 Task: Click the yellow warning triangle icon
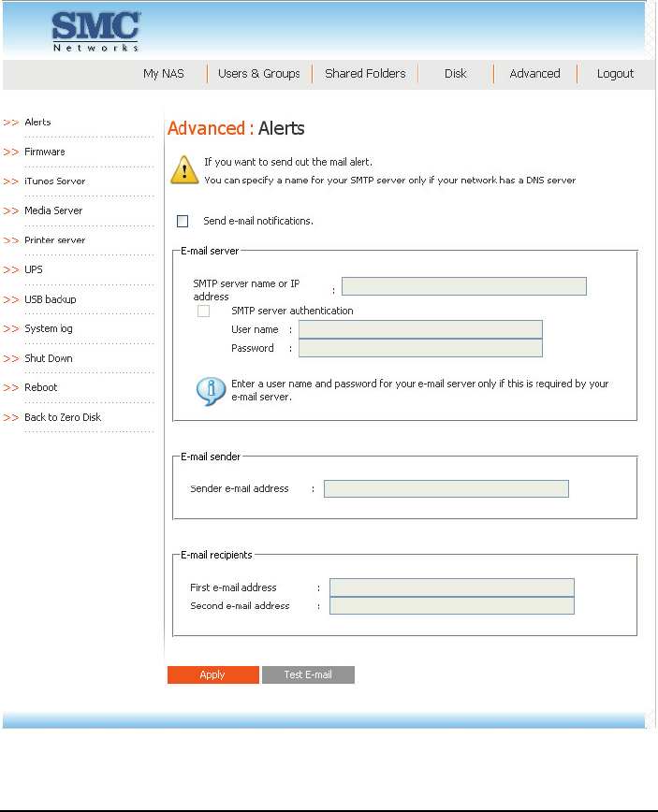click(x=184, y=170)
